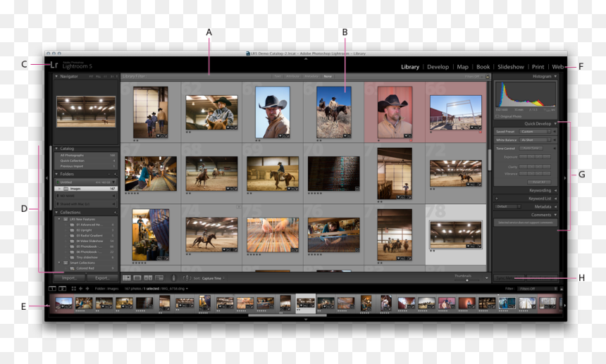Switch to the Library module
The width and height of the screenshot is (606, 364).
[410, 67]
